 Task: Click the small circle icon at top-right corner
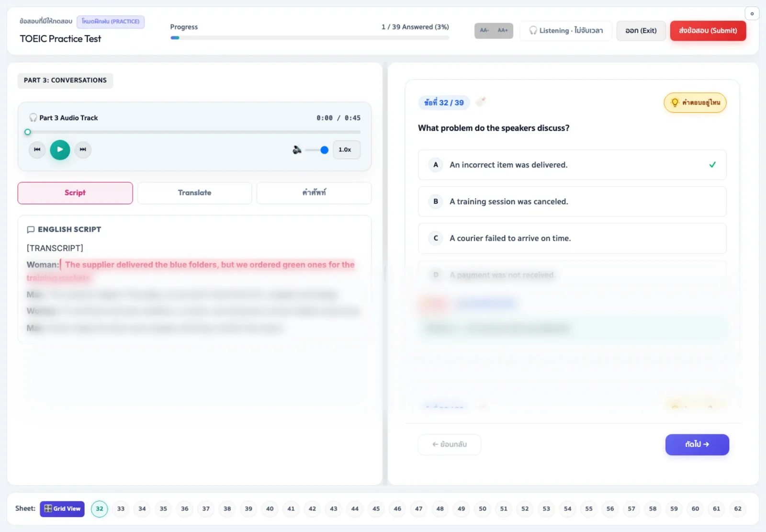(752, 13)
